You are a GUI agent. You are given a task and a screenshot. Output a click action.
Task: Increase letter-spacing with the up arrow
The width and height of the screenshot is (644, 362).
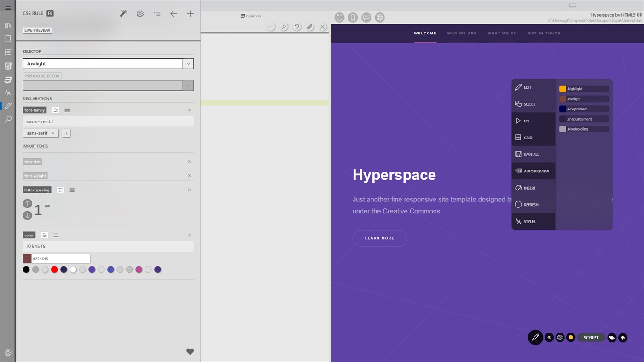click(x=27, y=203)
